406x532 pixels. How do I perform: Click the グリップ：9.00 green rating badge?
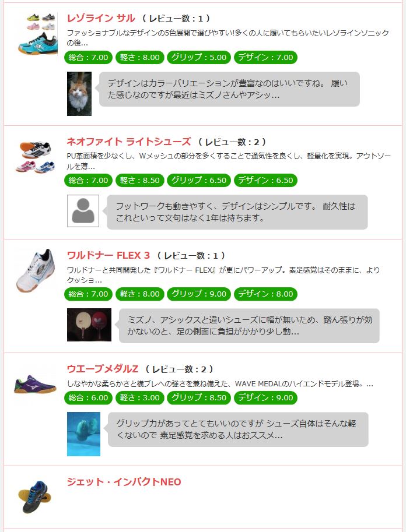pos(199,294)
